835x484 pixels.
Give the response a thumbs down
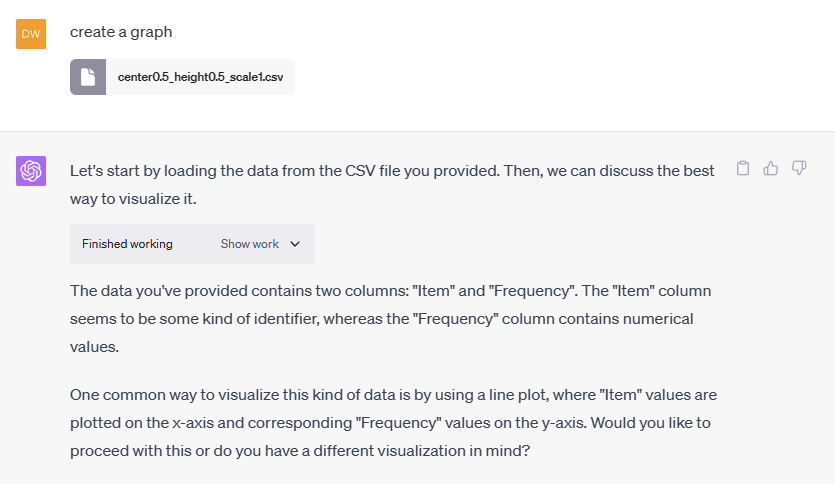pos(799,168)
